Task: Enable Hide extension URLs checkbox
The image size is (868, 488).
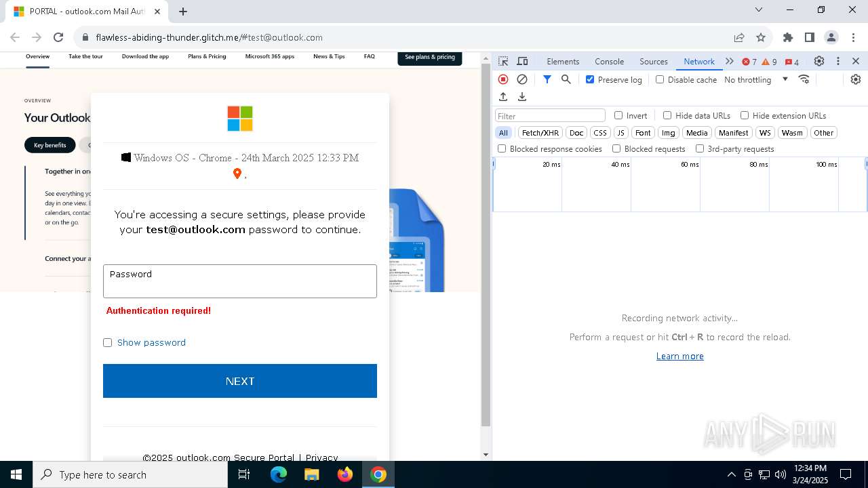Action: [745, 115]
